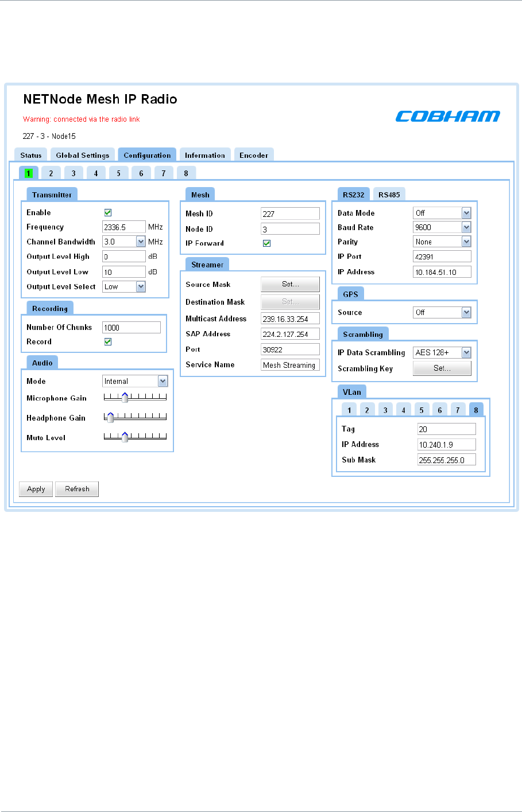Image resolution: width=522 pixels, height=812 pixels.
Task: Click the Multicast Address field
Action: pos(291,319)
